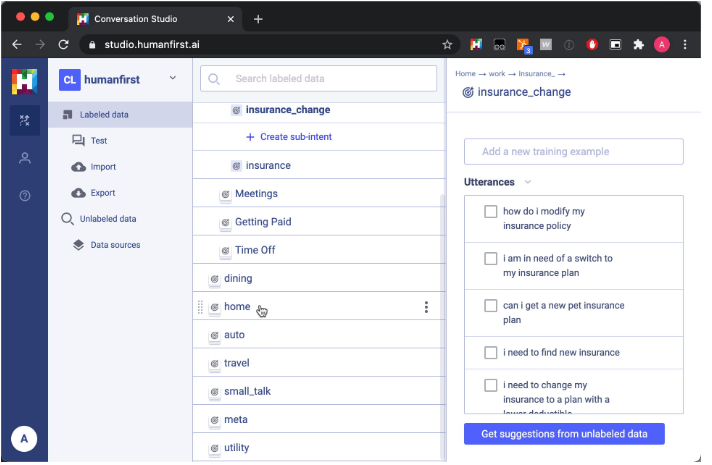This screenshot has height=465, width=712.
Task: Click the Import cloud upload icon
Action: pos(78,167)
